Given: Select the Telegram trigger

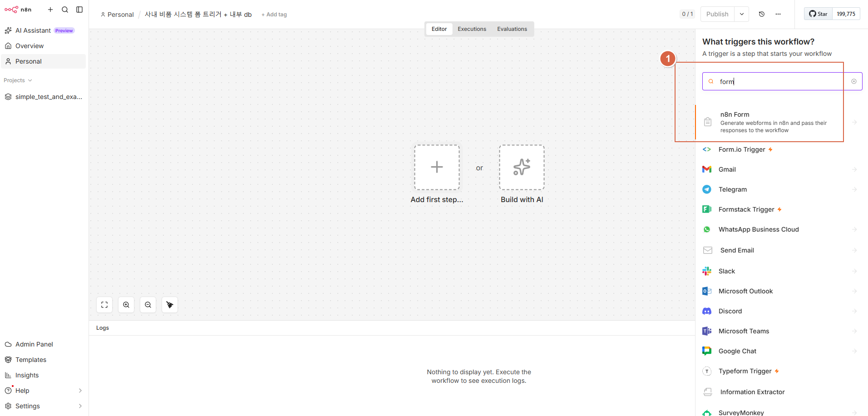Looking at the screenshot, I should click(779, 189).
